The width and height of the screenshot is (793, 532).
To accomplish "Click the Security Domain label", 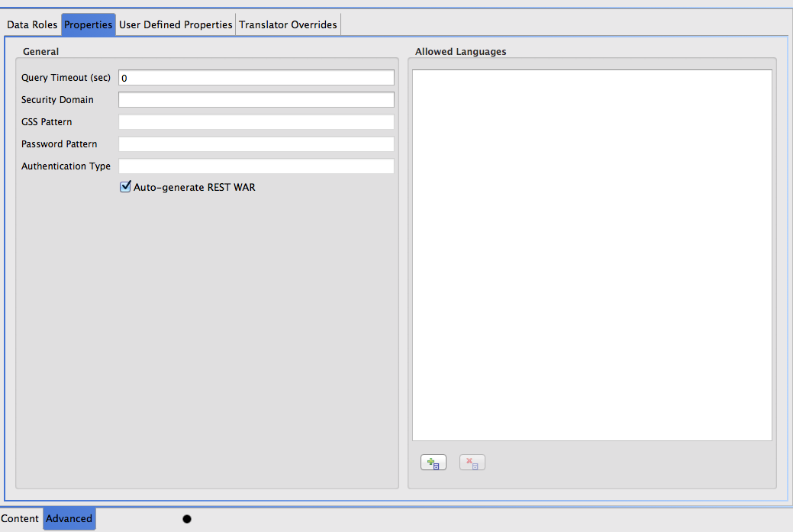I will [x=57, y=100].
